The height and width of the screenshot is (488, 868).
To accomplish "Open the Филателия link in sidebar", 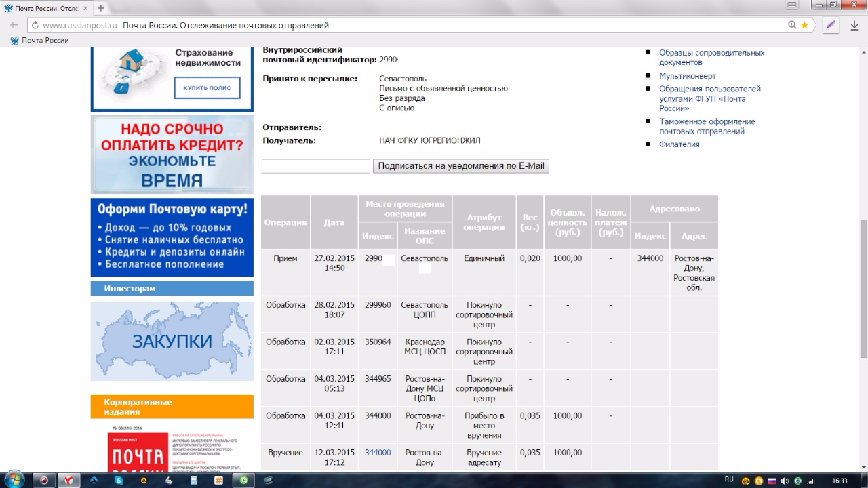I will click(679, 144).
